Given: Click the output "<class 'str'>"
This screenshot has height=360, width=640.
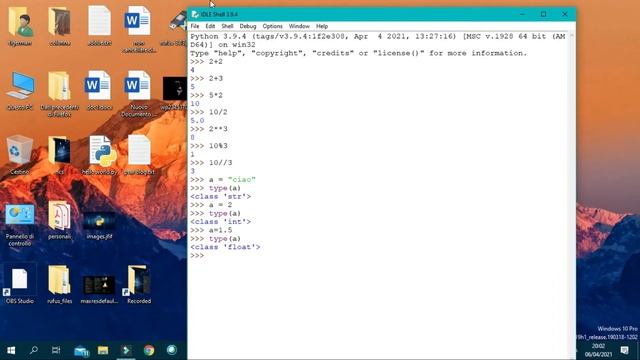Looking at the screenshot, I should 221,196.
